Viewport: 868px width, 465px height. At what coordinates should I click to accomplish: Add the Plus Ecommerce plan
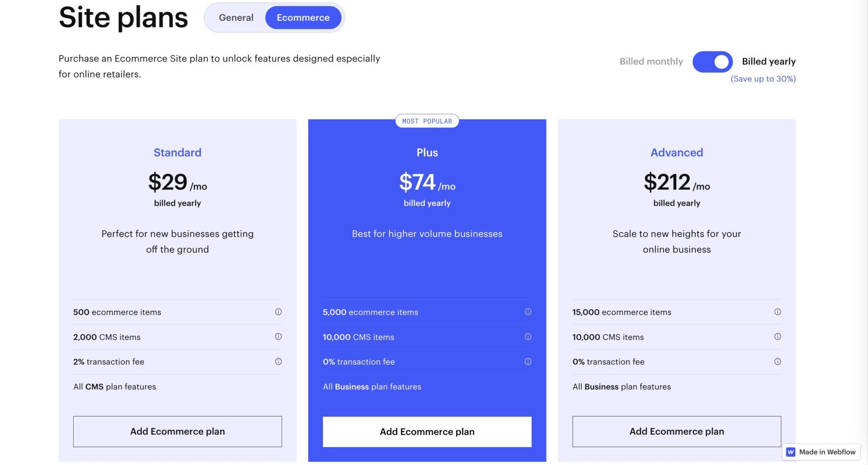[x=427, y=432]
